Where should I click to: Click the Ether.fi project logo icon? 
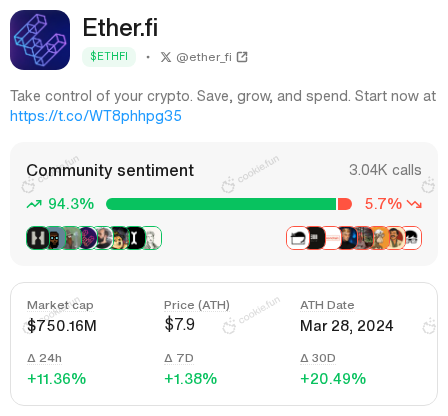[x=40, y=40]
